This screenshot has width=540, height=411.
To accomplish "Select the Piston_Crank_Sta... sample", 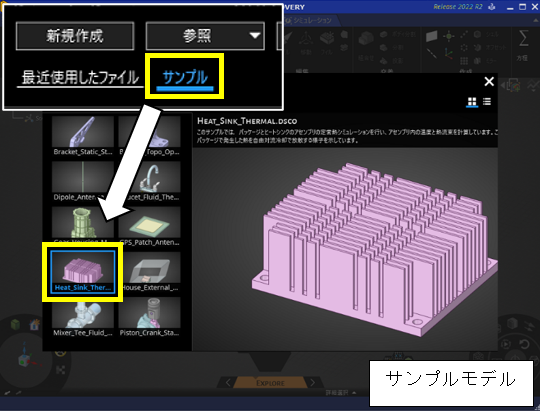I will [149, 317].
